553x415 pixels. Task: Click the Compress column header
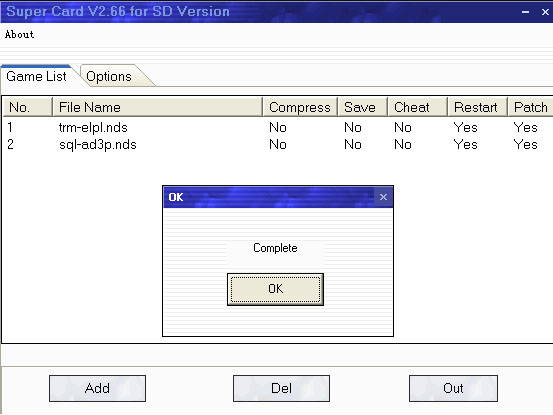click(x=300, y=107)
